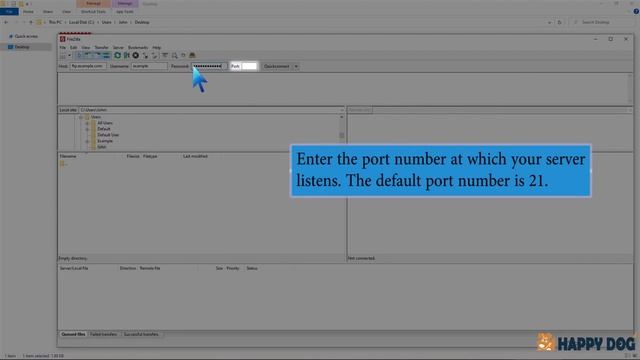Click the Port input field
Viewport: 640px width, 360px height.
click(x=249, y=66)
